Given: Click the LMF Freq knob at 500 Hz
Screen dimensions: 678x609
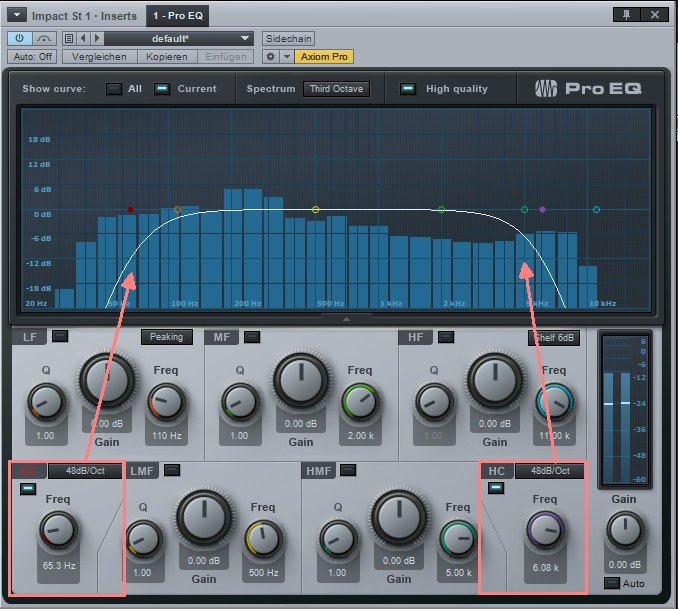Looking at the screenshot, I should [263, 539].
